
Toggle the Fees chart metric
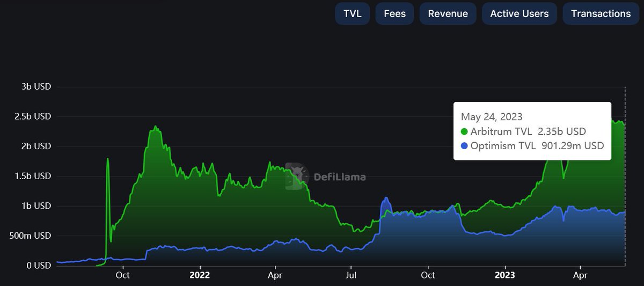click(x=395, y=13)
